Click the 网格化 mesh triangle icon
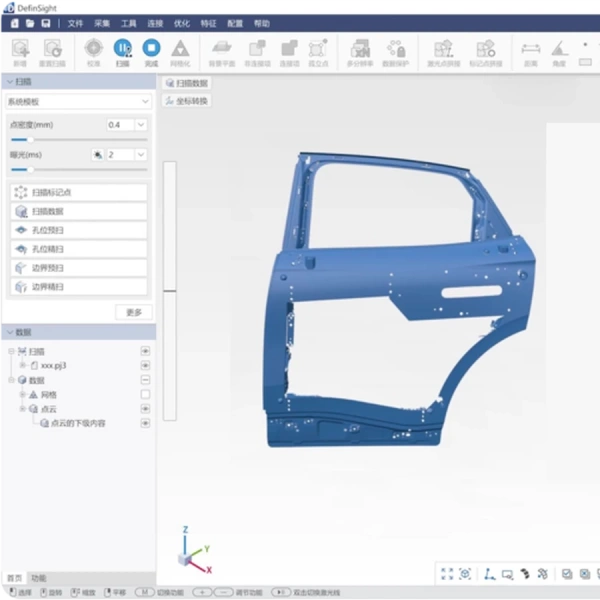The height and width of the screenshot is (600, 600). pyautogui.click(x=180, y=49)
